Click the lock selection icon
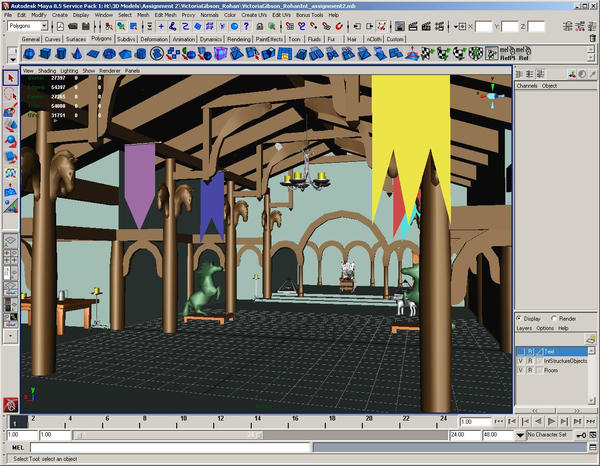600x466 pixels. [x=260, y=26]
